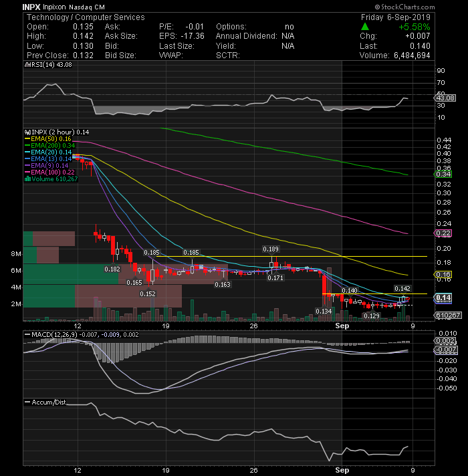Click the INPX ticker symbol in header
The width and height of the screenshot is (468, 476).
(x=31, y=7)
